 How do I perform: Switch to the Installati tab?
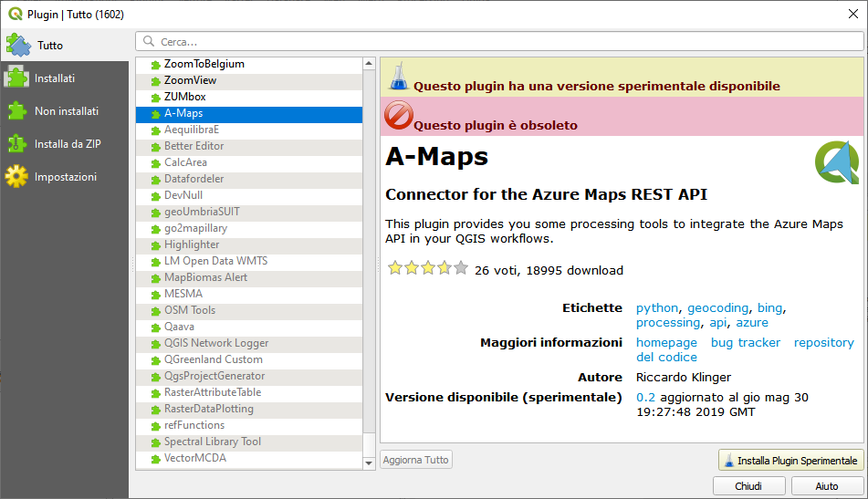tap(64, 78)
